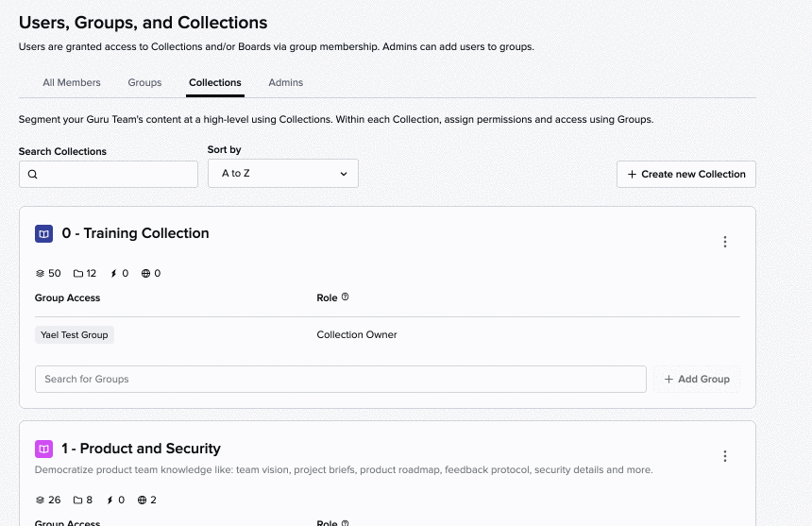Click the Group Access header in Training Collection
This screenshot has width=812, height=526.
point(67,297)
